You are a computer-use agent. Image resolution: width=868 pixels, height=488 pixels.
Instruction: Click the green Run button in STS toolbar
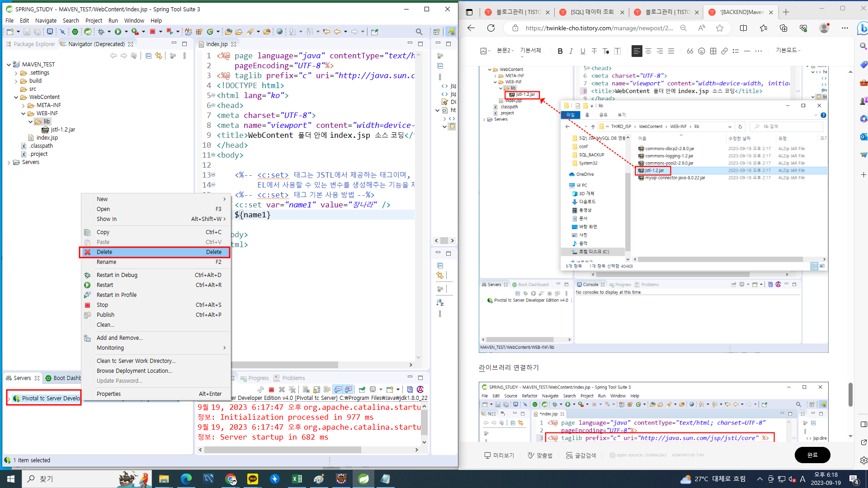118,32
